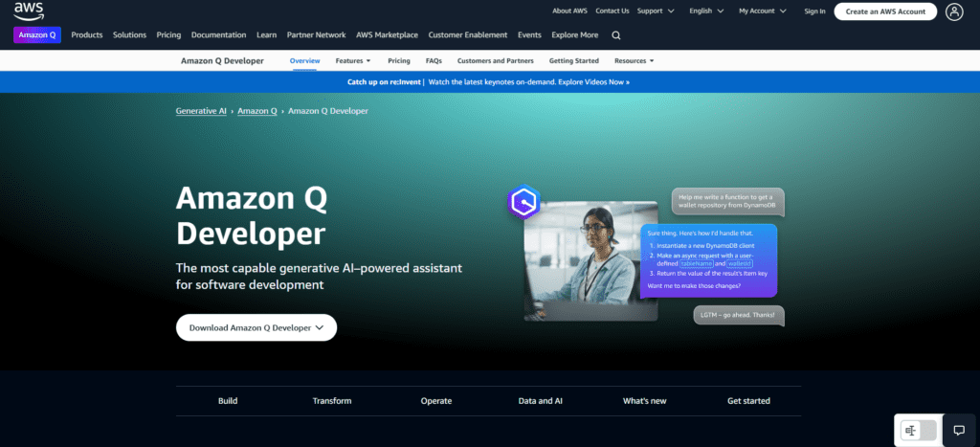The height and width of the screenshot is (447, 980).
Task: Click the Amazon Q hexagon logo
Action: point(523,201)
